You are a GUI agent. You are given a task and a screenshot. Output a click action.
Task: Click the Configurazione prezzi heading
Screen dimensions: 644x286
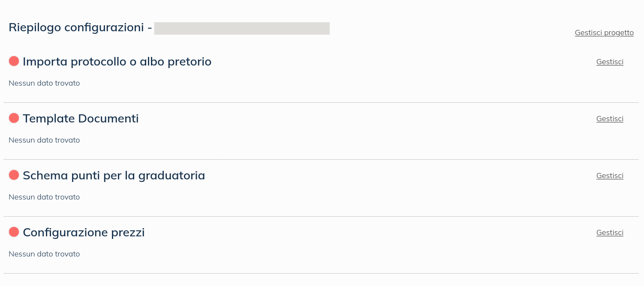click(84, 232)
